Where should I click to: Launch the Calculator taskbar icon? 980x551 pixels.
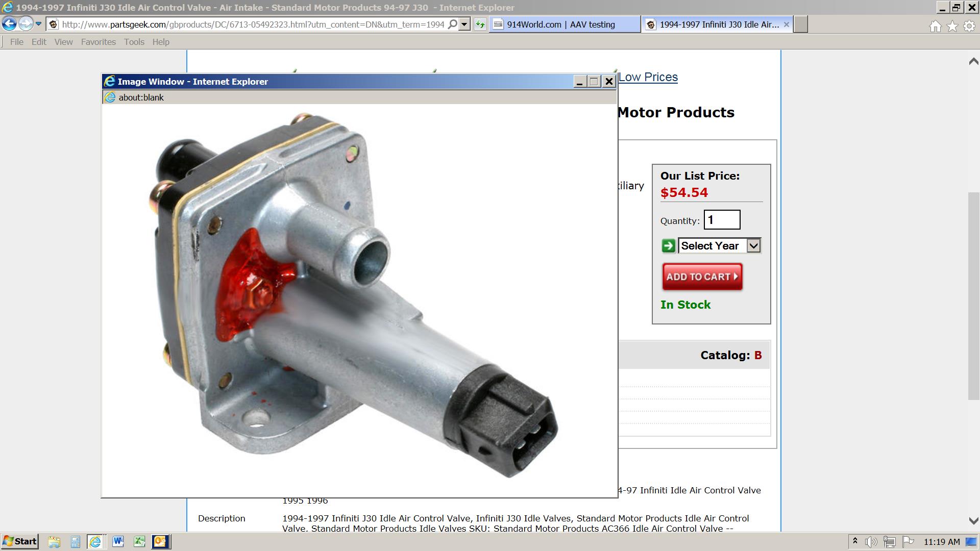coord(75,541)
